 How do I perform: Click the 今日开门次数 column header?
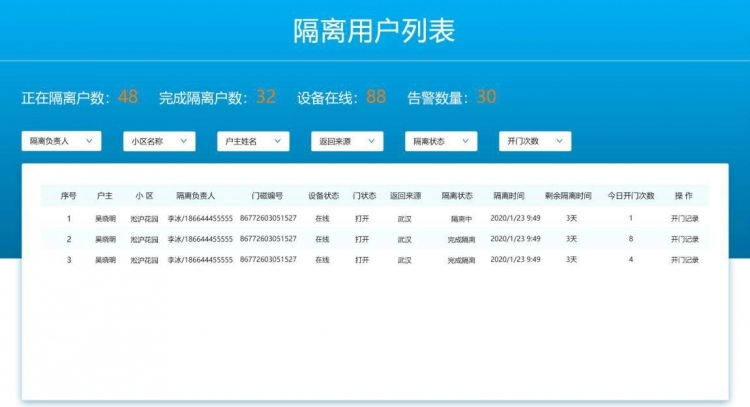click(x=631, y=196)
